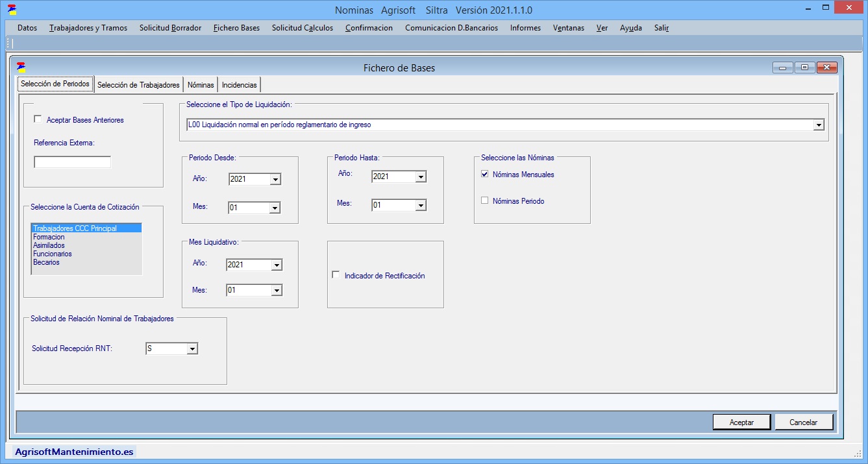This screenshot has height=464, width=868.
Task: Open the Informes menu
Action: (525, 28)
